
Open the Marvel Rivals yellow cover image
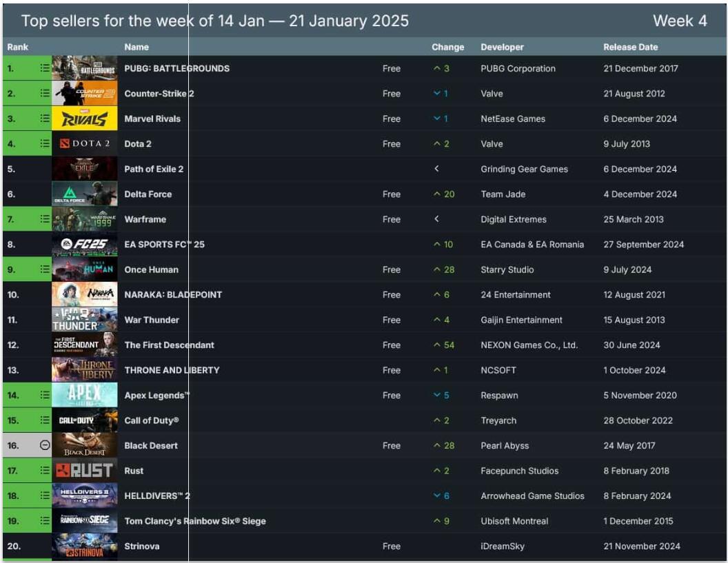(x=85, y=119)
